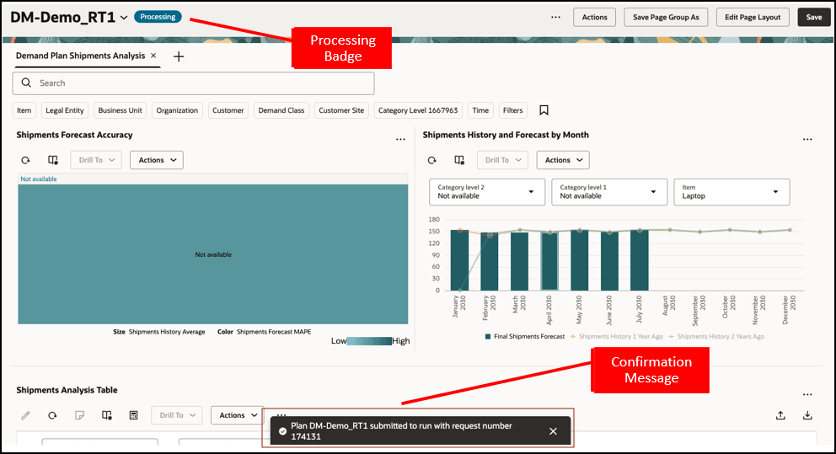Click the Legal Entity filter chip

tap(65, 110)
